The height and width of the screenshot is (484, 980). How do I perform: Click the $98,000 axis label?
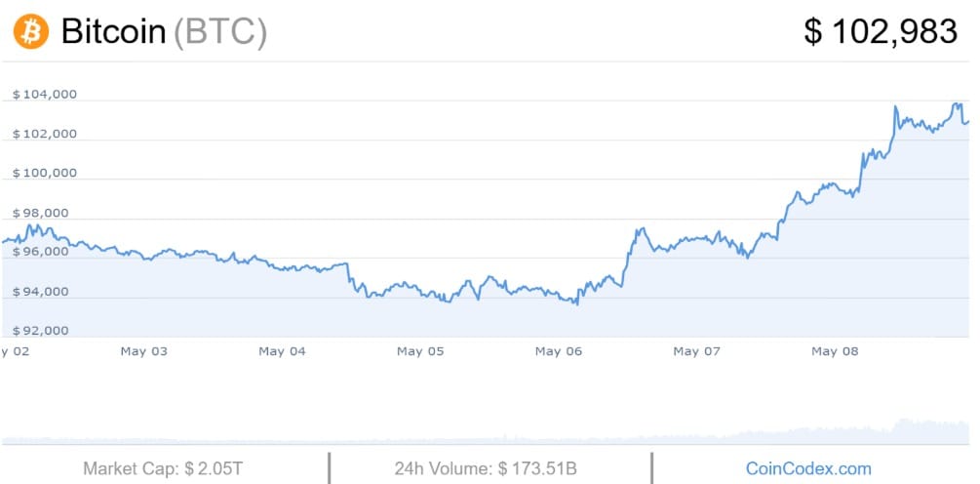[41, 214]
